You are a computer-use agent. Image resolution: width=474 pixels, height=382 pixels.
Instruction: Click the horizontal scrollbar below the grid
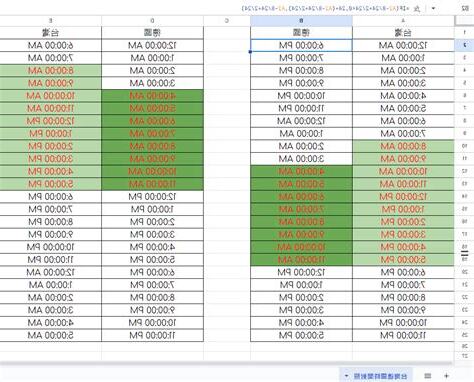coord(227,363)
